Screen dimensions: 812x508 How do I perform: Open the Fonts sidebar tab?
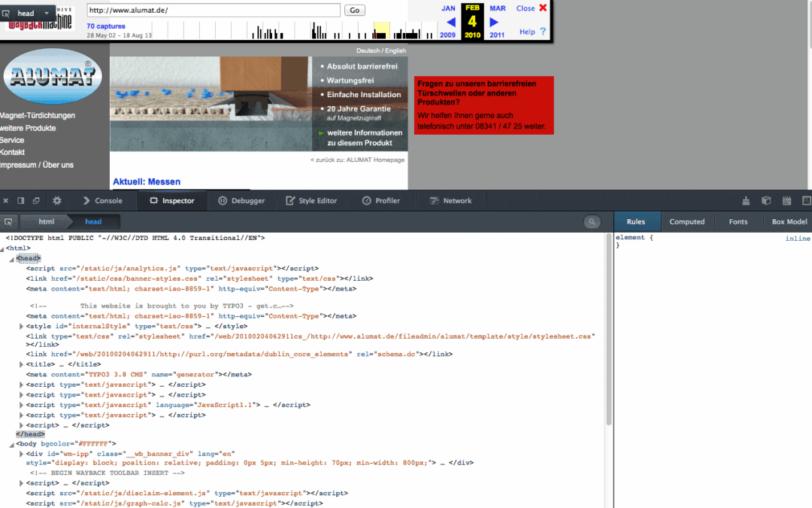(x=738, y=222)
